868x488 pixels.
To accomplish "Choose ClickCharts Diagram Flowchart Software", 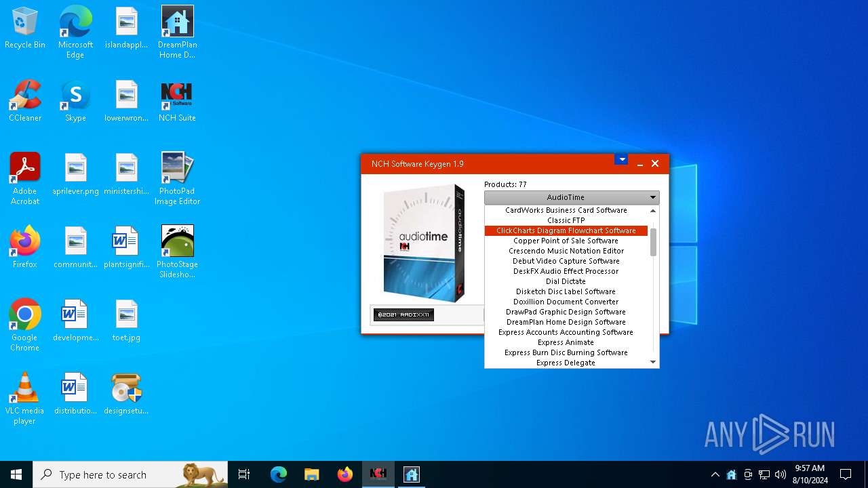I will coord(566,230).
